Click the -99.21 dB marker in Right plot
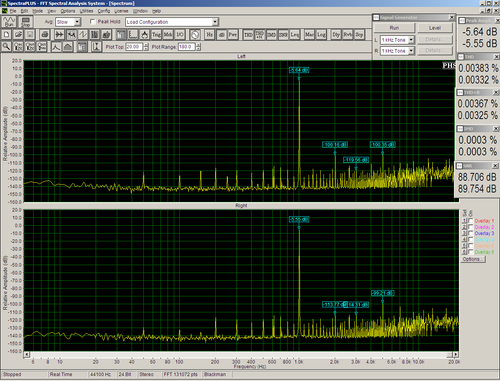The height and width of the screenshot is (381, 500). click(x=382, y=293)
